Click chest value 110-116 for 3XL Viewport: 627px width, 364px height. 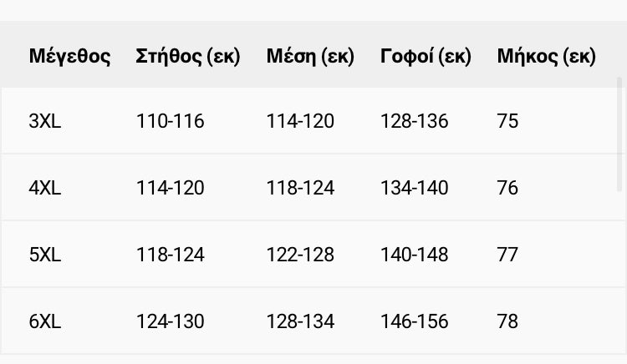coord(171,121)
